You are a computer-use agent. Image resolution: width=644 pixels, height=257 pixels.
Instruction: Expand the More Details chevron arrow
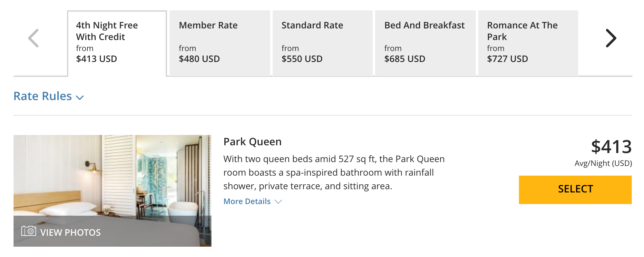tap(278, 202)
